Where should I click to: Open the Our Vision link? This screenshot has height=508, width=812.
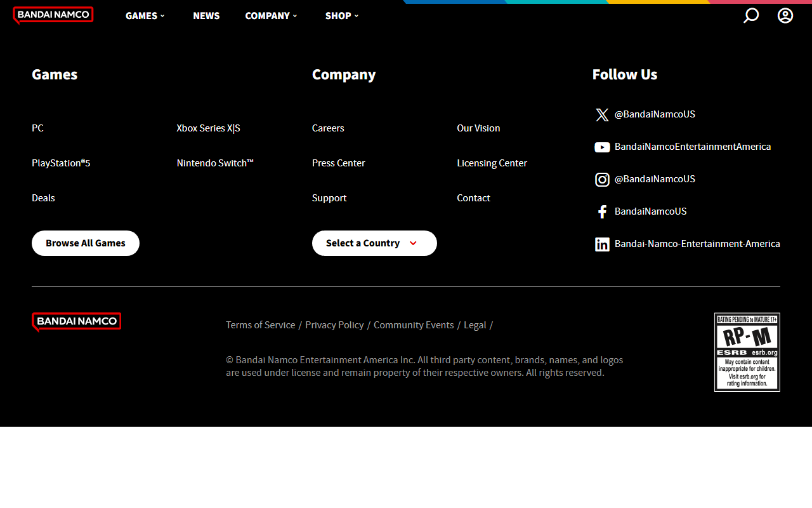[478, 128]
